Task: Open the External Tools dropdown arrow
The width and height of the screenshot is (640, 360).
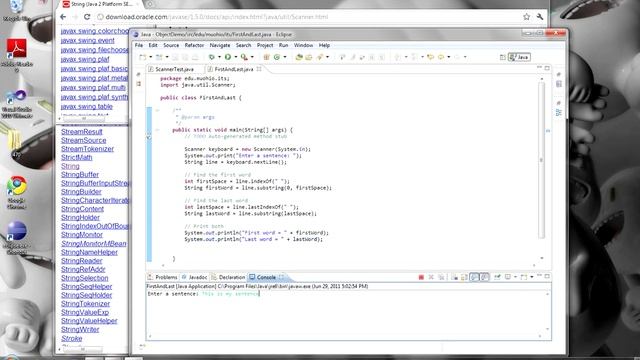Action: 252,57
